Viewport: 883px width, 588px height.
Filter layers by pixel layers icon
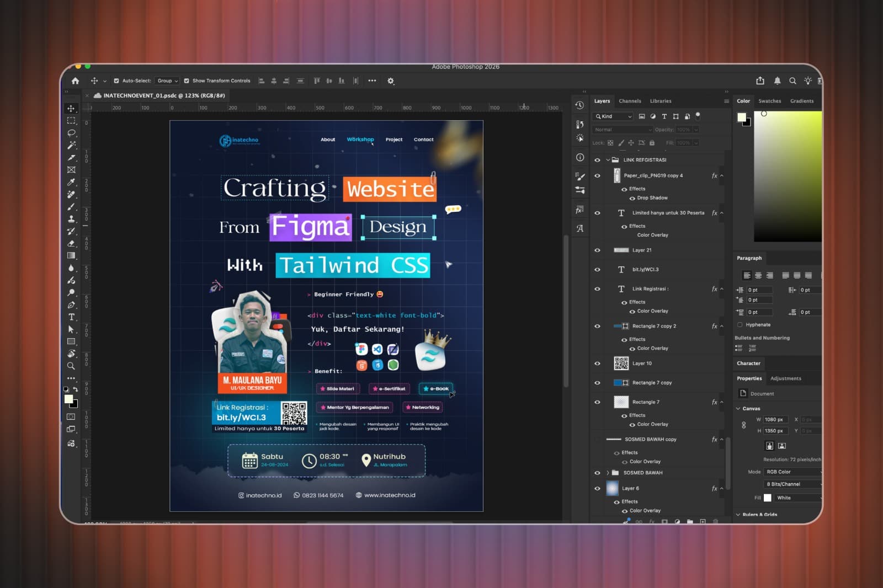point(642,116)
